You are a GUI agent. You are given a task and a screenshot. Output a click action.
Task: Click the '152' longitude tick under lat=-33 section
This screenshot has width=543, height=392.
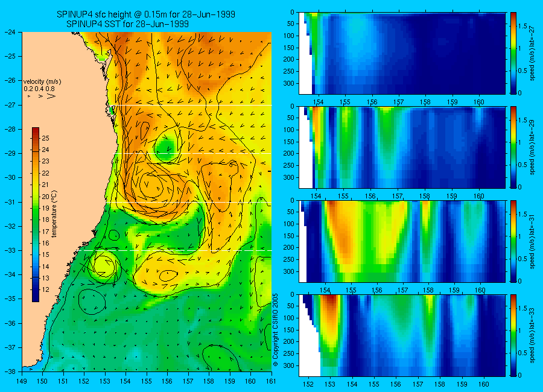[x=308, y=384]
